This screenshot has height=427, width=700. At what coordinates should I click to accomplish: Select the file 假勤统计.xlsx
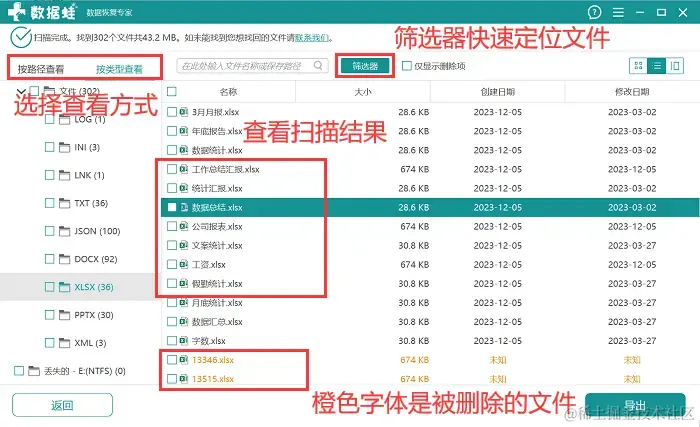coord(217,284)
